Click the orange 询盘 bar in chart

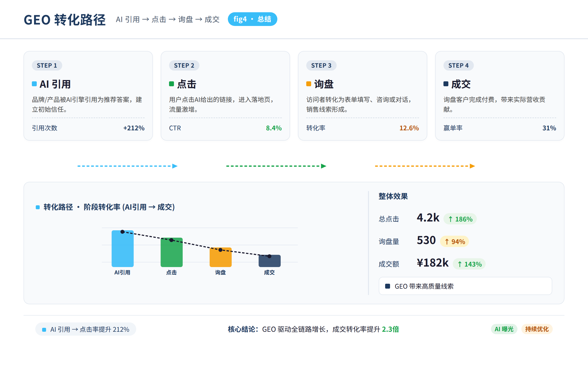[220, 257]
